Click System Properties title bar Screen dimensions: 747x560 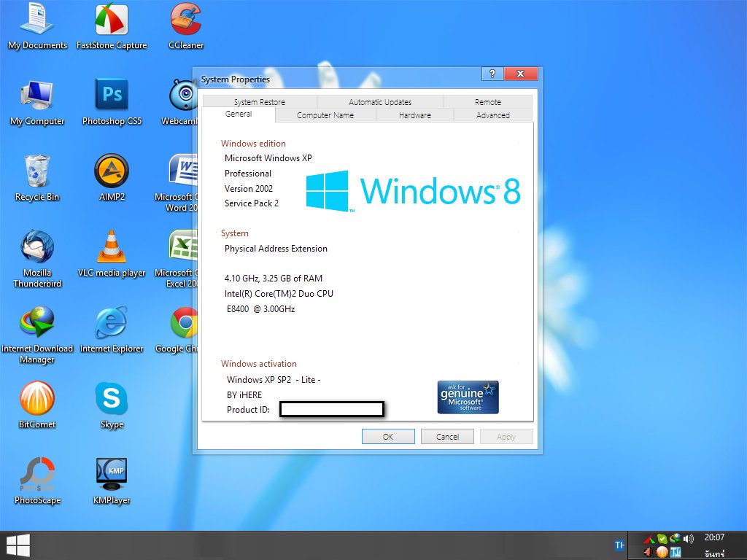[x=338, y=79]
